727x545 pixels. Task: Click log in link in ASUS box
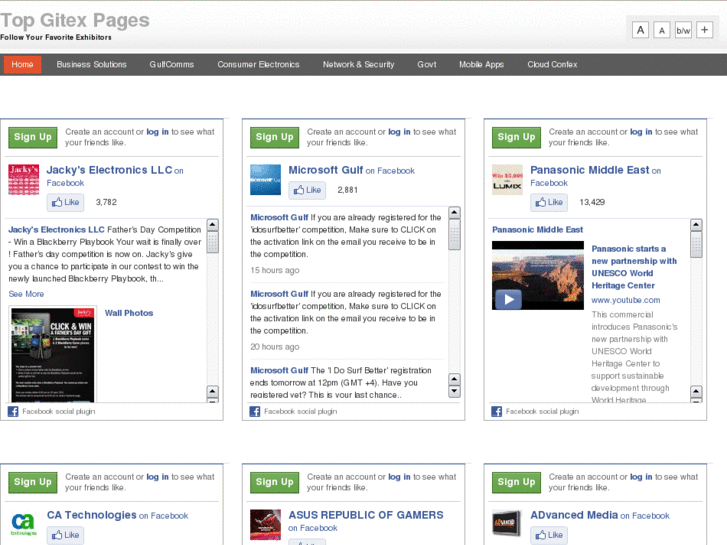click(399, 477)
